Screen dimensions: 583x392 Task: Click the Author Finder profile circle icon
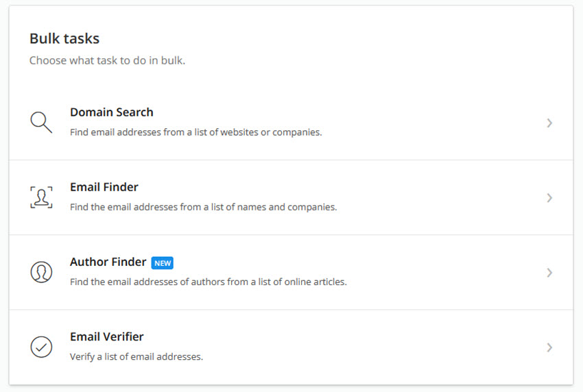coord(41,272)
